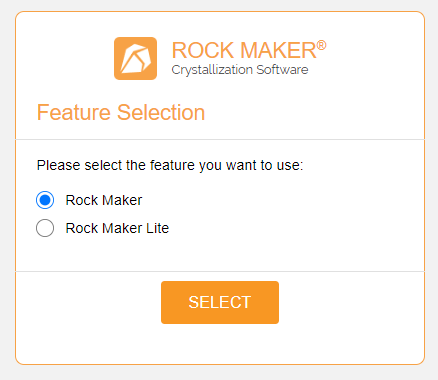Screen dimensions: 438x380
Task: Click the word 'Selection' in orange heading
Action: [161, 112]
